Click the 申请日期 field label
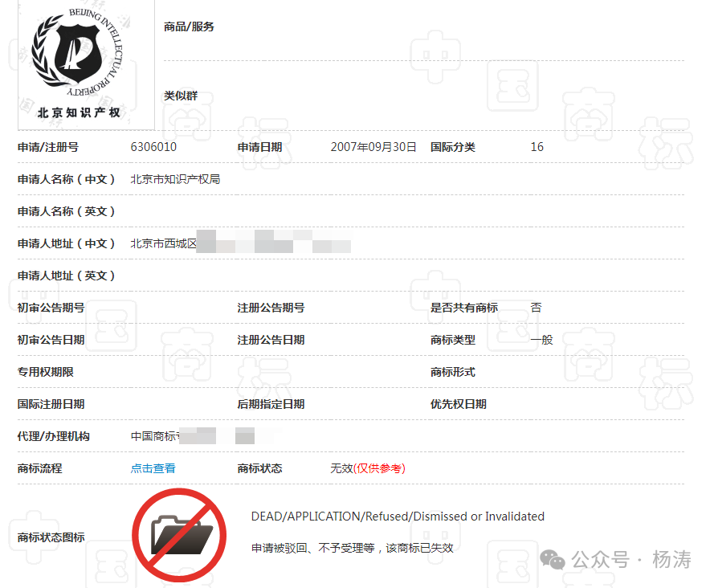 [259, 147]
